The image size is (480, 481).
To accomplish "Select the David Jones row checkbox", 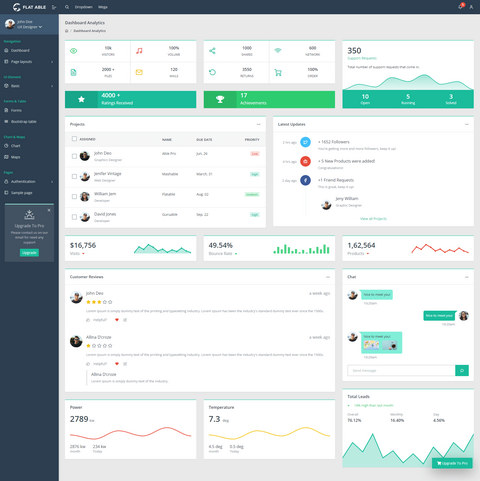I will coord(74,217).
